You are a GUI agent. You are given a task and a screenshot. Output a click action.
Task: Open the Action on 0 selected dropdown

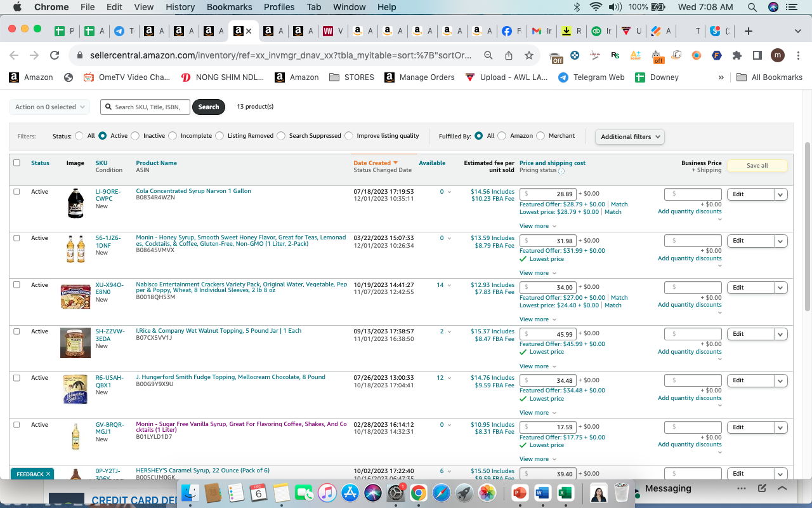coord(49,107)
